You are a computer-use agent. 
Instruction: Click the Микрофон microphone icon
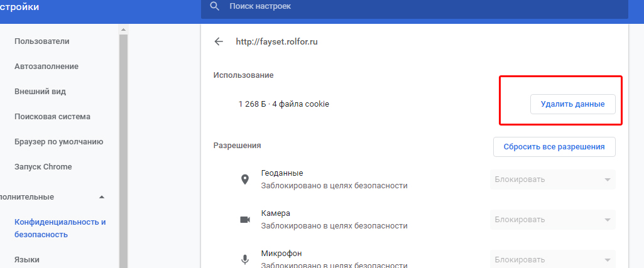(245, 259)
